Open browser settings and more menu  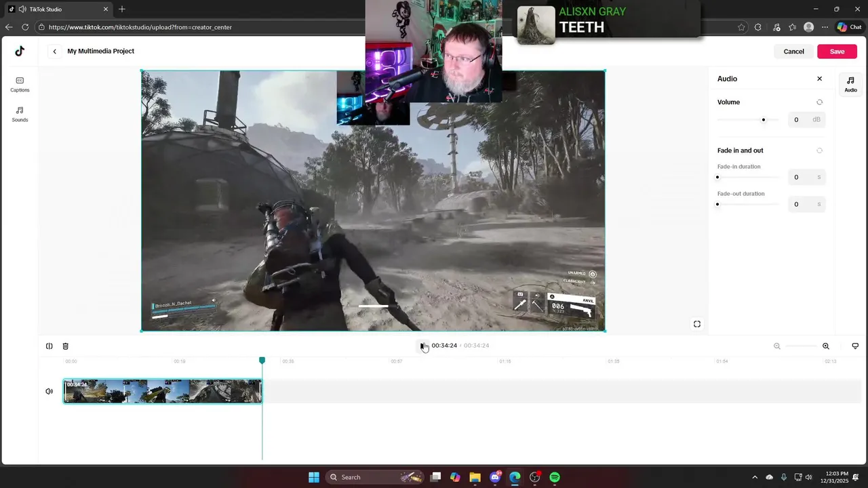(x=825, y=27)
